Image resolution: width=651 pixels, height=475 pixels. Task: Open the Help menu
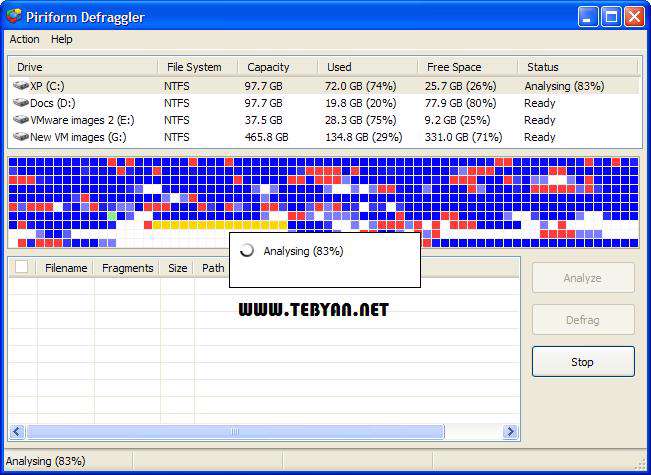pos(61,39)
